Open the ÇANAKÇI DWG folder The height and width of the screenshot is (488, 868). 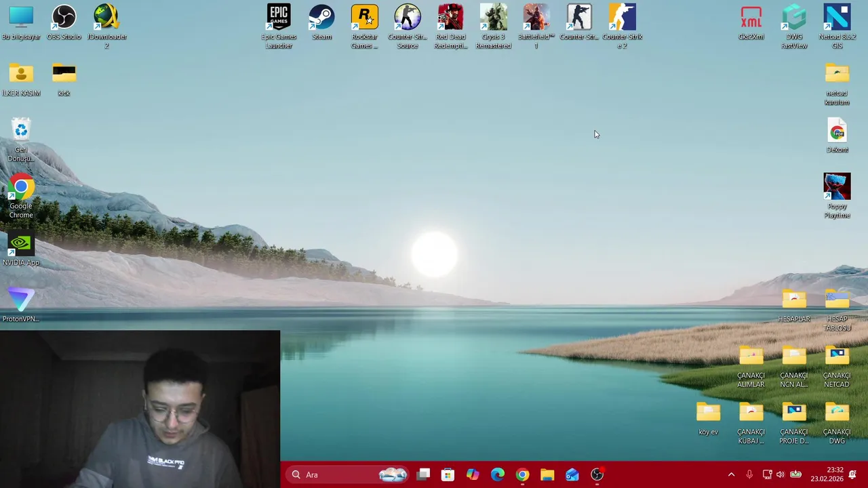837,423
